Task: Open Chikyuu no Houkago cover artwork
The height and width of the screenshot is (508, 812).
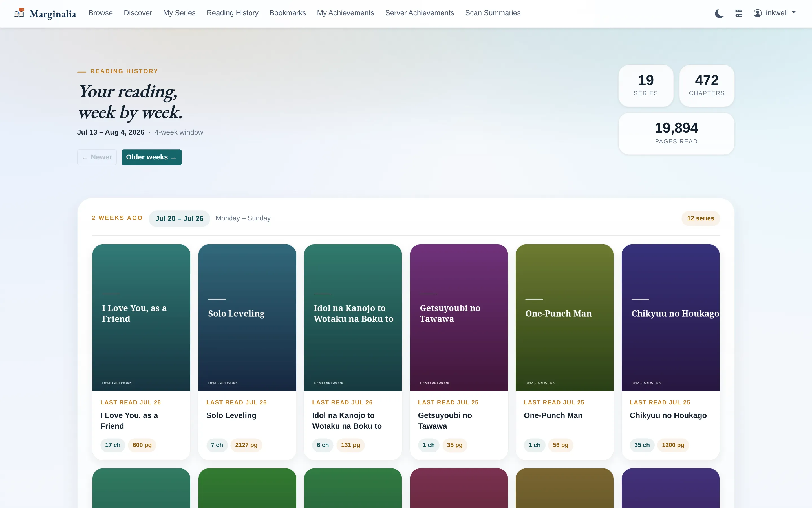Action: 670,317
